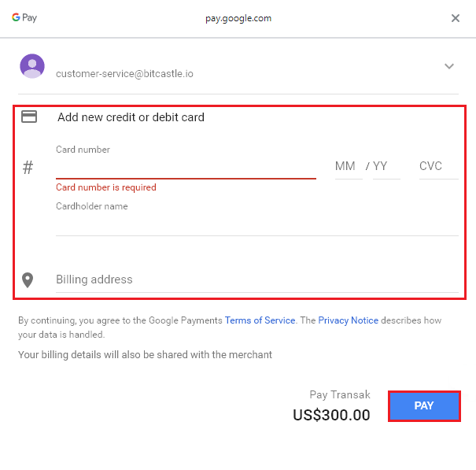Click the YY expiry year field
This screenshot has height=470, width=476.
point(386,167)
